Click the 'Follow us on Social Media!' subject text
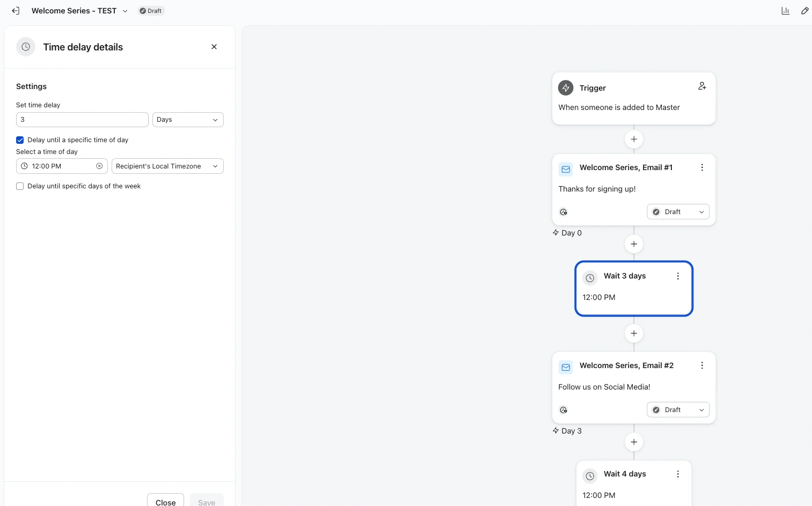Screen dimensions: 812x506 pyautogui.click(x=604, y=387)
